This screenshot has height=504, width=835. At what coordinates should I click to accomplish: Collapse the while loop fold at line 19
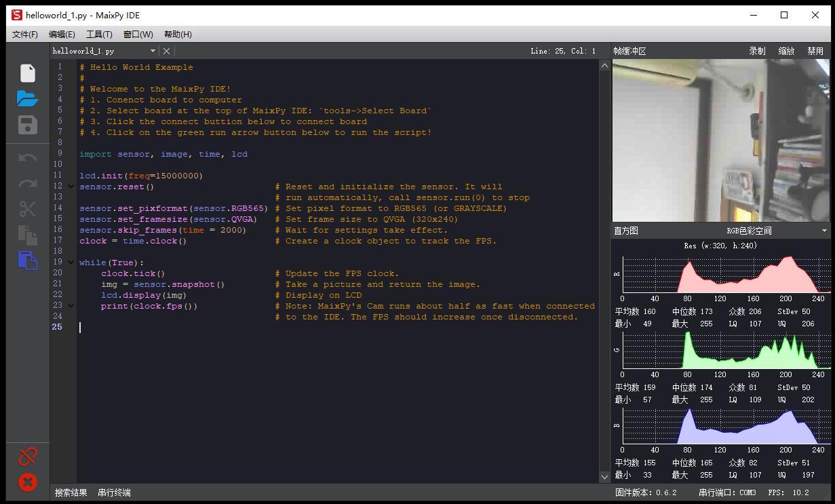click(x=71, y=263)
